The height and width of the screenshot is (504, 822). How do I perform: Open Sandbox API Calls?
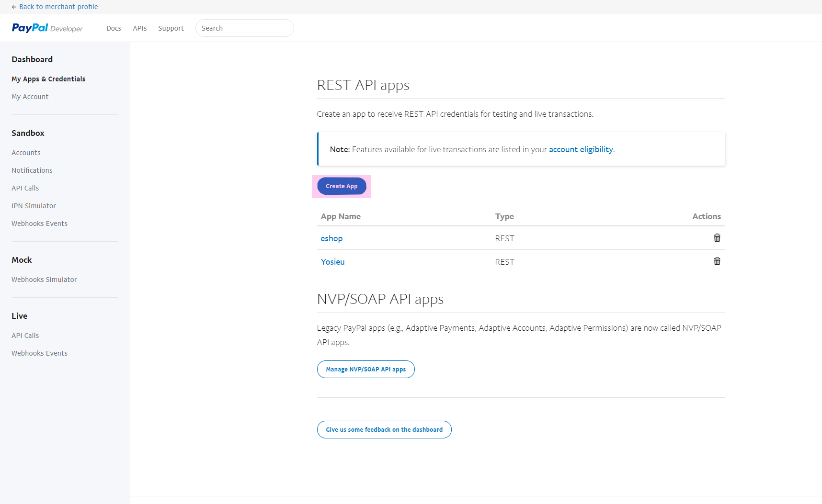25,188
